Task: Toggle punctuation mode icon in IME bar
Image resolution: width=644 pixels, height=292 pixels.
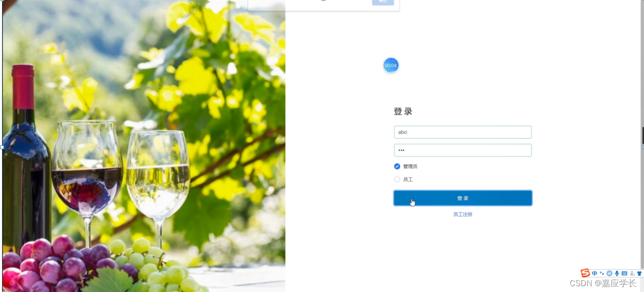Action: pos(602,273)
